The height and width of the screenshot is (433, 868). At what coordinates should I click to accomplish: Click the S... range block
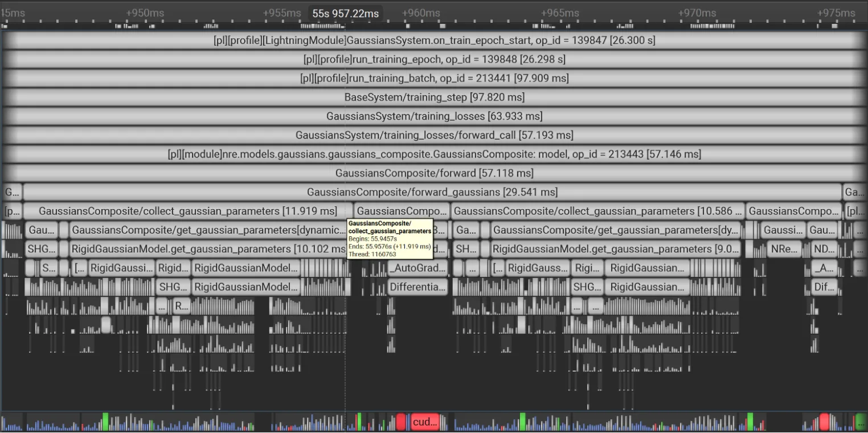[49, 268]
